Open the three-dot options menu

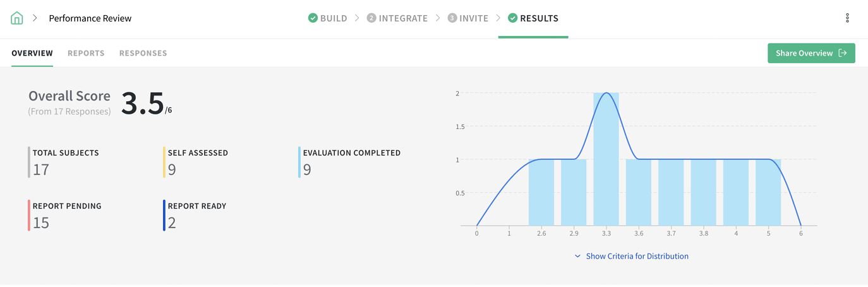tap(847, 18)
